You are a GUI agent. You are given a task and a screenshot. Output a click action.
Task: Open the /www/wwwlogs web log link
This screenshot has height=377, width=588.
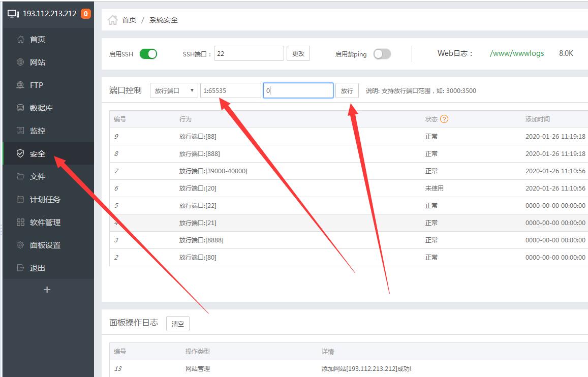516,53
